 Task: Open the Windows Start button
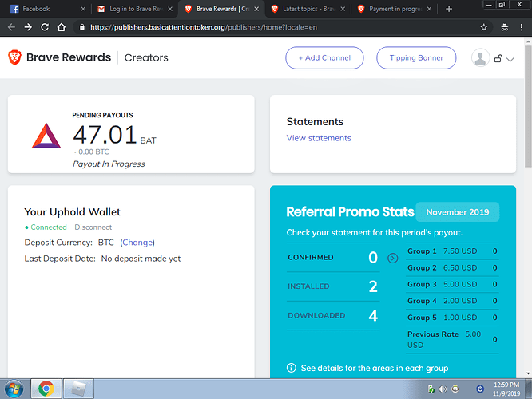14,389
